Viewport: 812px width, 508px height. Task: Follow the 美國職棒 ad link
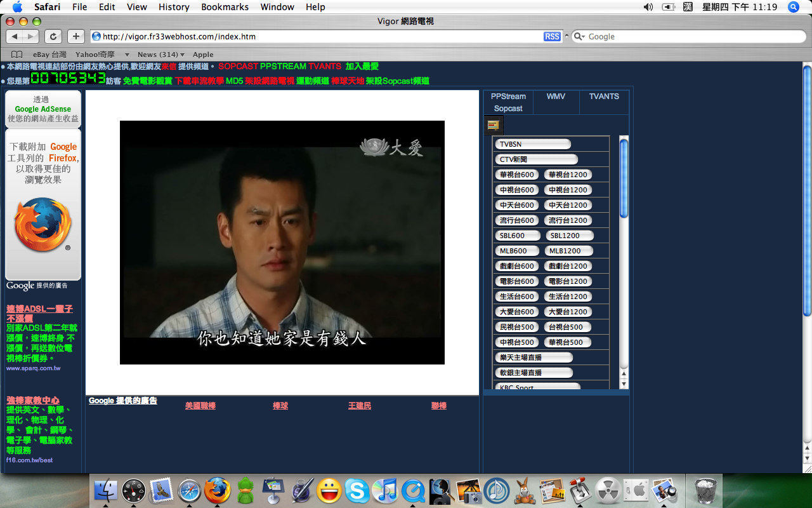click(x=200, y=406)
